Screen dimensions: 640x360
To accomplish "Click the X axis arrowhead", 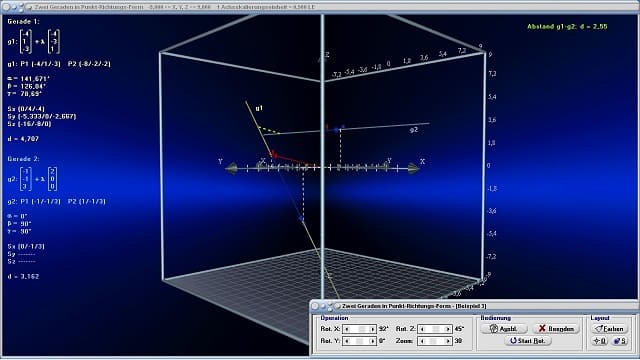I will click(x=413, y=168).
